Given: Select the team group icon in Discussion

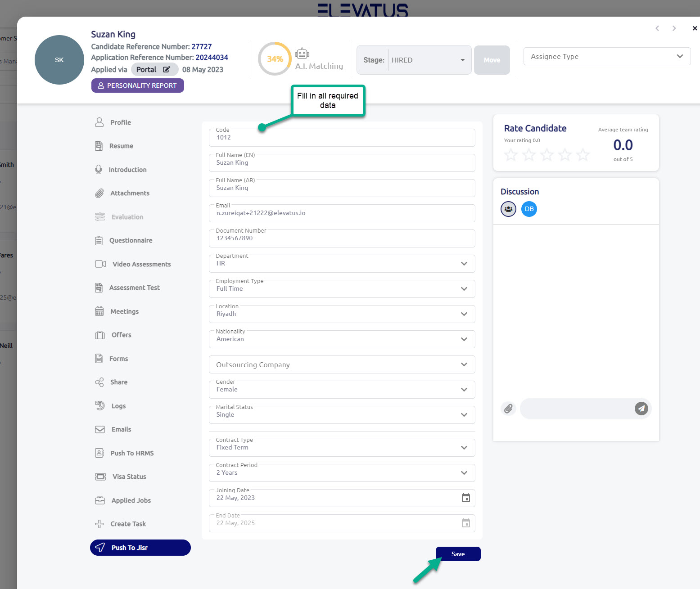Looking at the screenshot, I should (508, 209).
